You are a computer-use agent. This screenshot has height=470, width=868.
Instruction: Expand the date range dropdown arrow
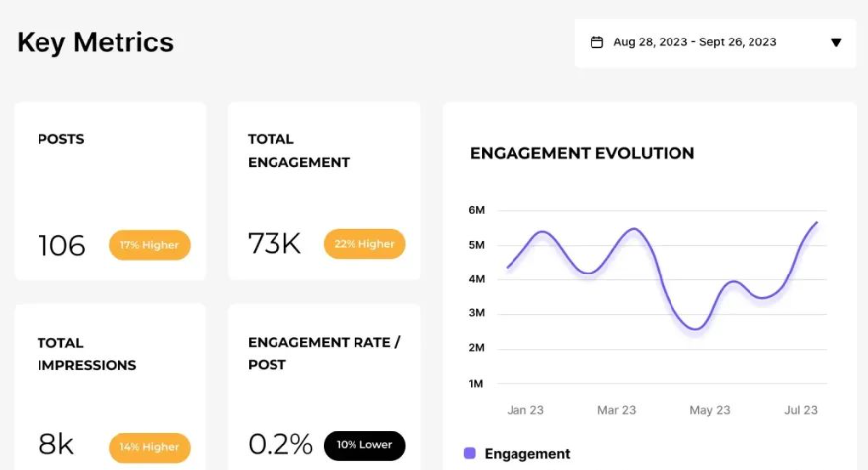tap(836, 42)
